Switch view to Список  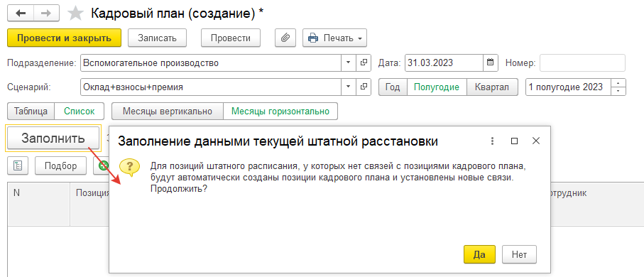pos(80,112)
